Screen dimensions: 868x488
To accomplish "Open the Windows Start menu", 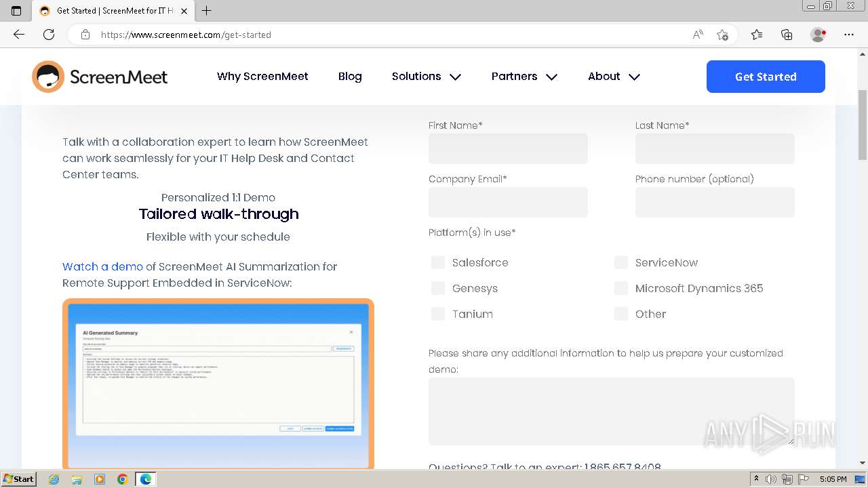I will coord(19,479).
